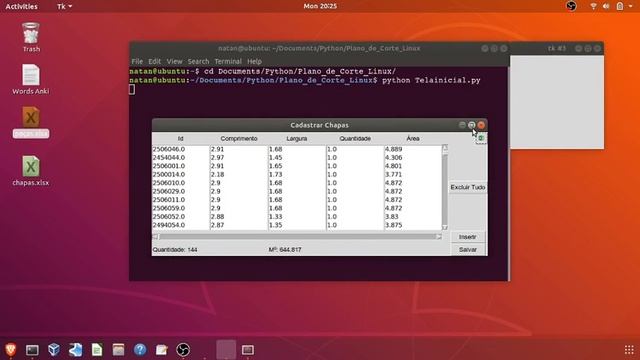The height and width of the screenshot is (360, 640).
Task: Click the Largura column header
Action: click(297, 139)
